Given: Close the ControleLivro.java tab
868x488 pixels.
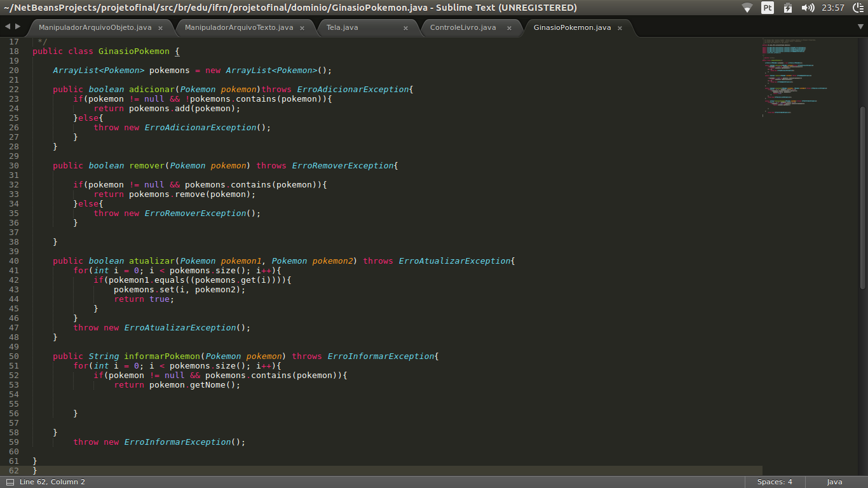Looking at the screenshot, I should 509,28.
